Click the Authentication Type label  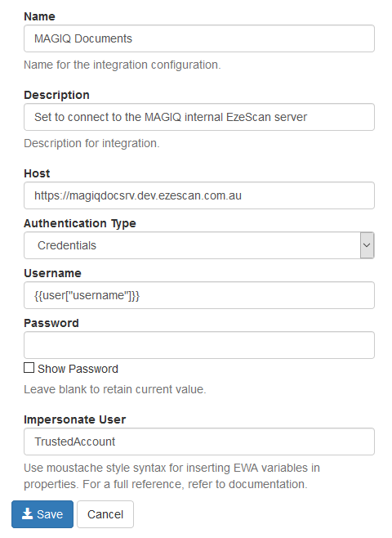(80, 223)
